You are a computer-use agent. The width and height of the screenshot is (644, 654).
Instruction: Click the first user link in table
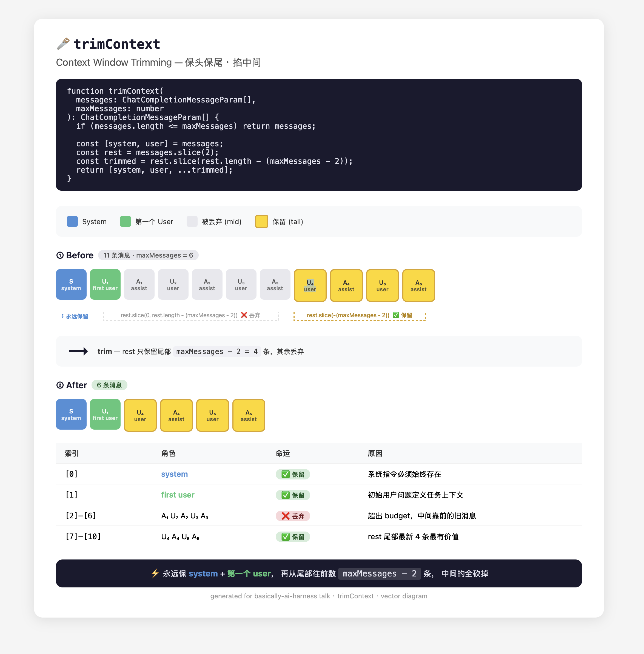[178, 495]
